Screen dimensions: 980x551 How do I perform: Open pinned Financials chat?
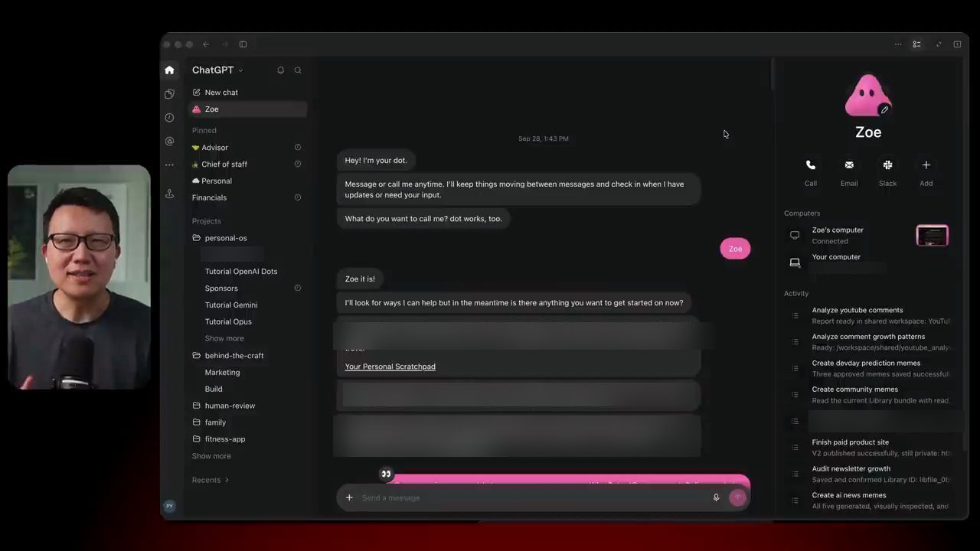(209, 197)
